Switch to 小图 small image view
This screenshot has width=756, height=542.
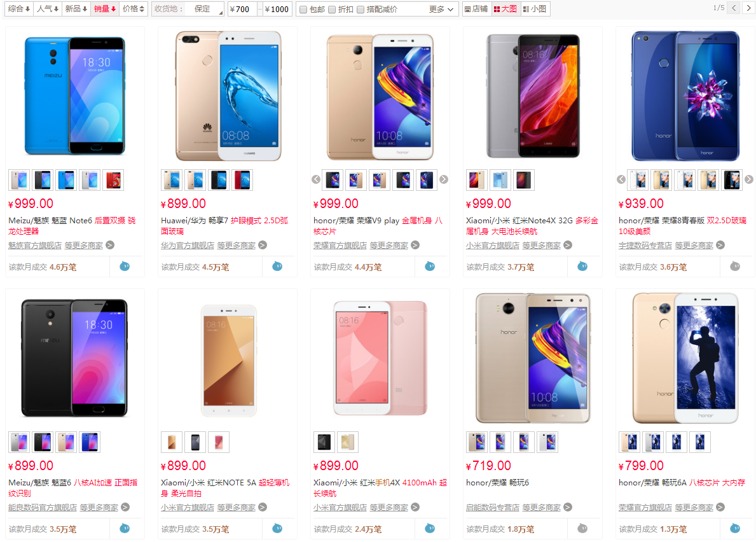pyautogui.click(x=535, y=9)
